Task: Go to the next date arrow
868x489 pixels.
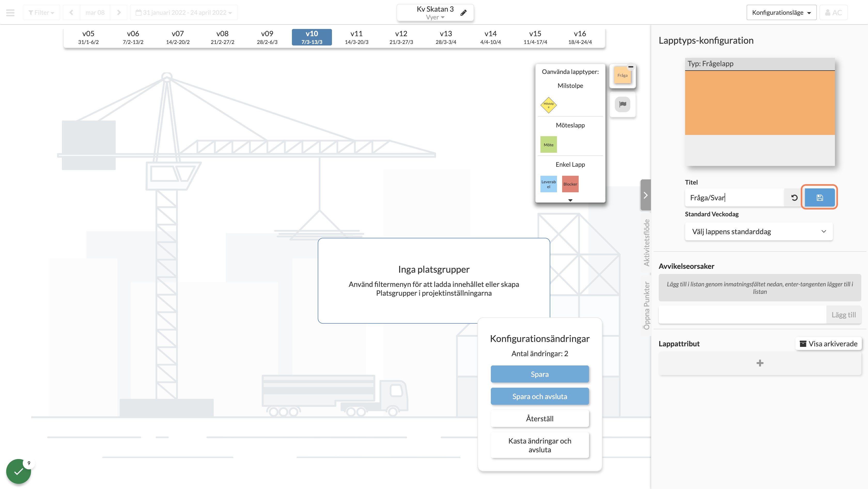Action: coord(119,12)
